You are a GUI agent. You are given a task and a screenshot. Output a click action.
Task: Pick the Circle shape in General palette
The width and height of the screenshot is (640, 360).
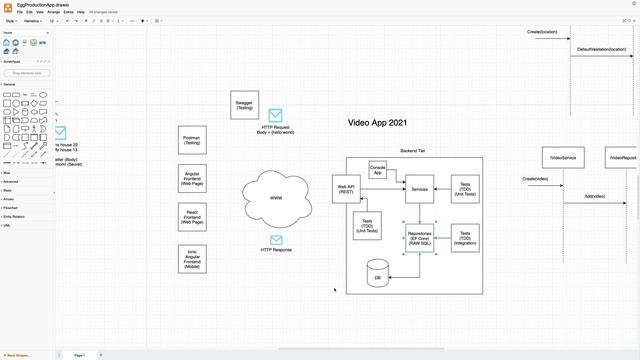[x=16, y=103]
